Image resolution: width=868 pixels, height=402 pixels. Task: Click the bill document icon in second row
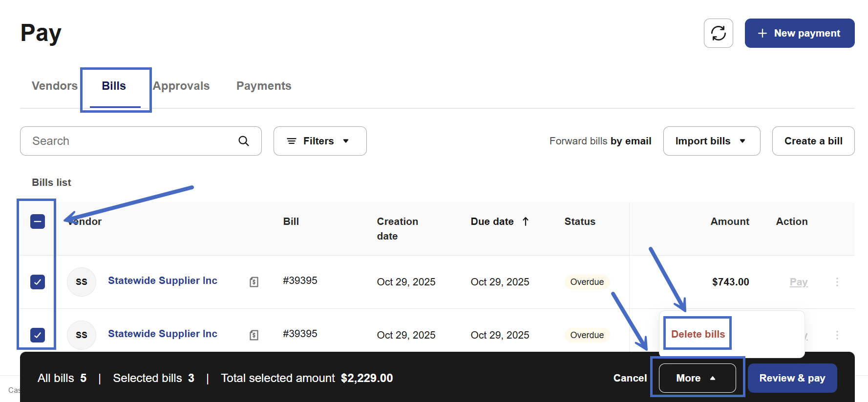coord(254,335)
